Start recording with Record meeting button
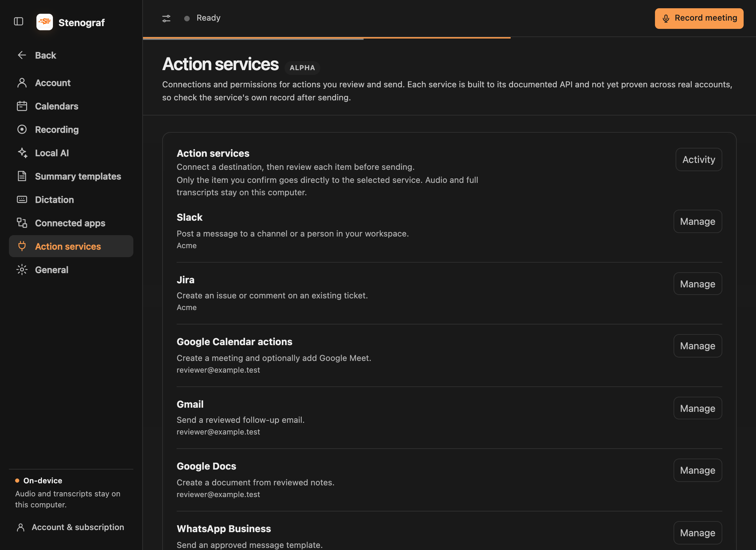The height and width of the screenshot is (550, 756). (699, 18)
